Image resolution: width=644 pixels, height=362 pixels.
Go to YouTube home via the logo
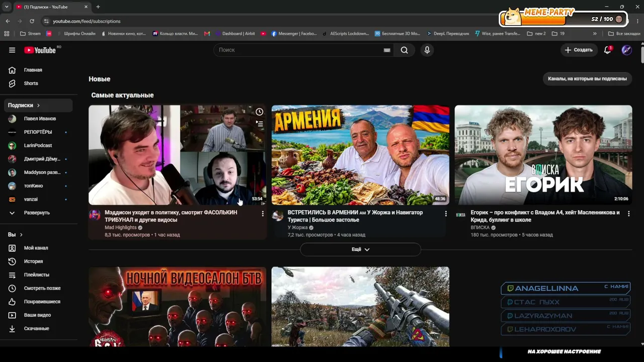coord(40,50)
